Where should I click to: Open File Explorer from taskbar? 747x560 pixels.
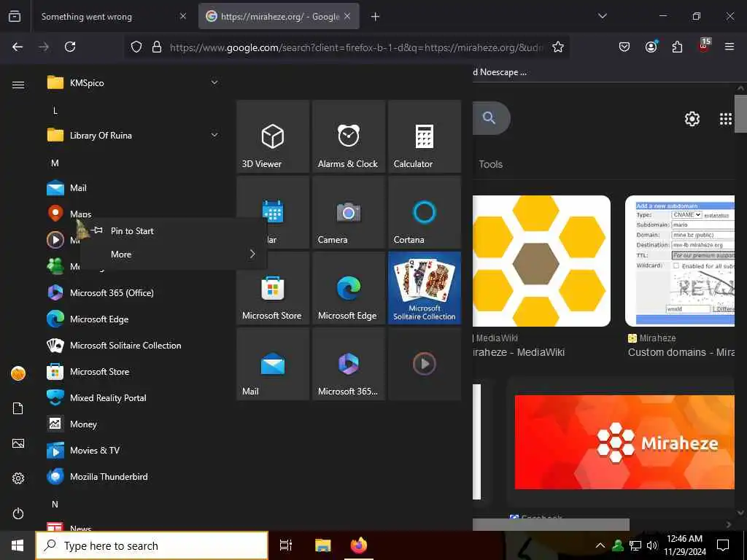click(x=322, y=545)
